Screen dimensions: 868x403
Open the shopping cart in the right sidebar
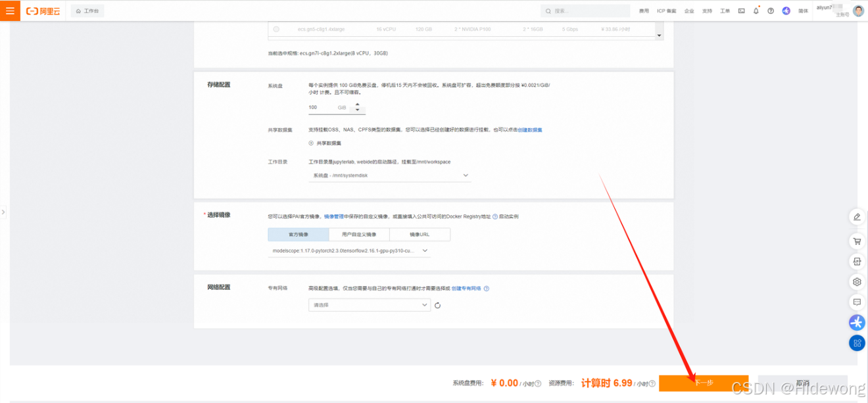click(857, 241)
